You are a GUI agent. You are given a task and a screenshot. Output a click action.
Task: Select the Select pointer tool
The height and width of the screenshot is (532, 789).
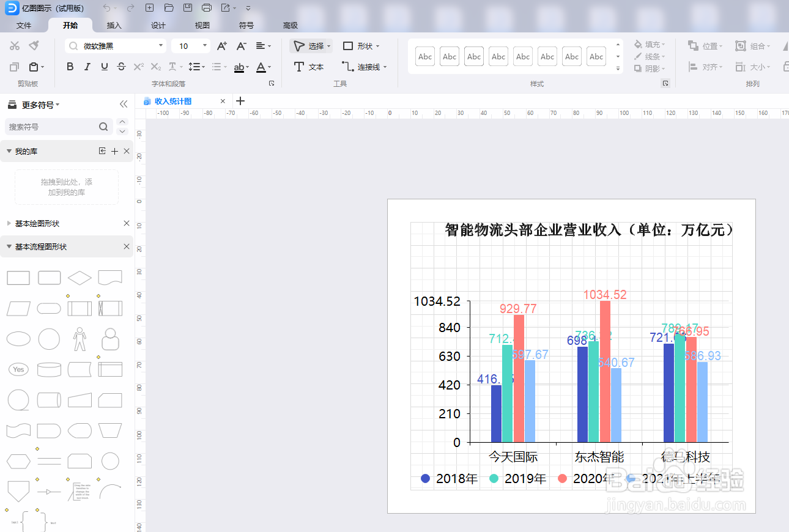(x=311, y=46)
